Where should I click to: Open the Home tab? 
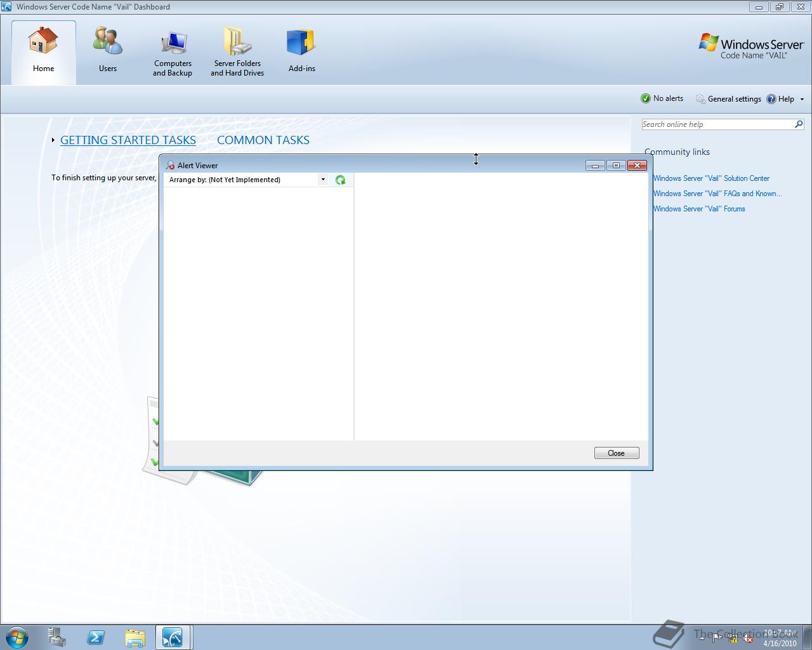(x=44, y=52)
